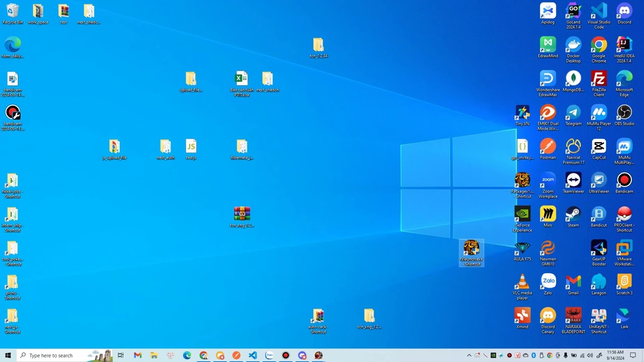Open the CapCut desktop shortcut
The width and height of the screenshot is (644, 362).
click(599, 149)
